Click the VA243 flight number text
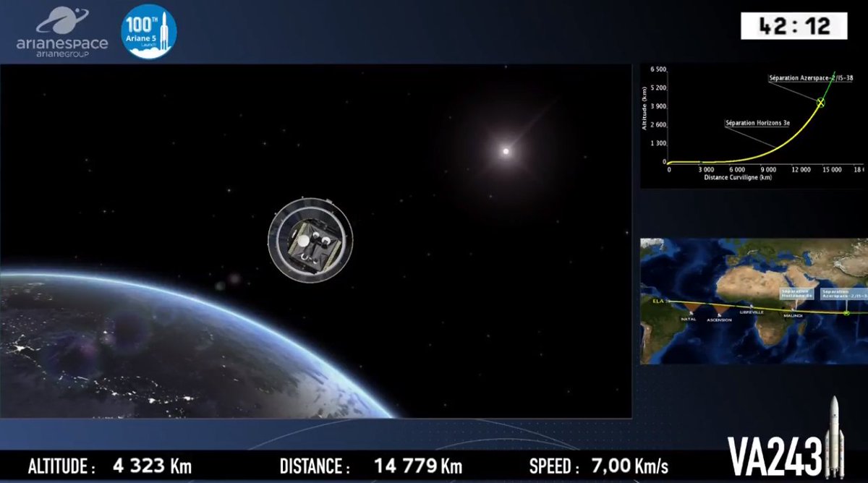The height and width of the screenshot is (483, 868). coord(774,457)
